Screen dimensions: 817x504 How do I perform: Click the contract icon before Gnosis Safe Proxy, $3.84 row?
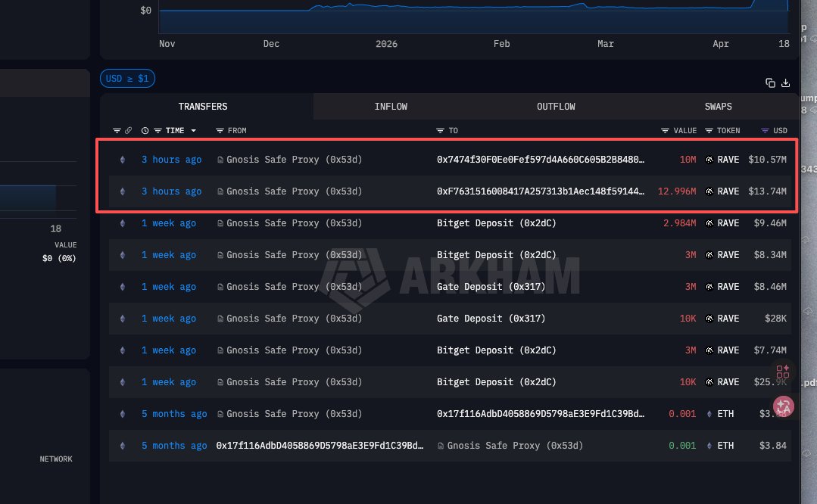click(x=441, y=446)
